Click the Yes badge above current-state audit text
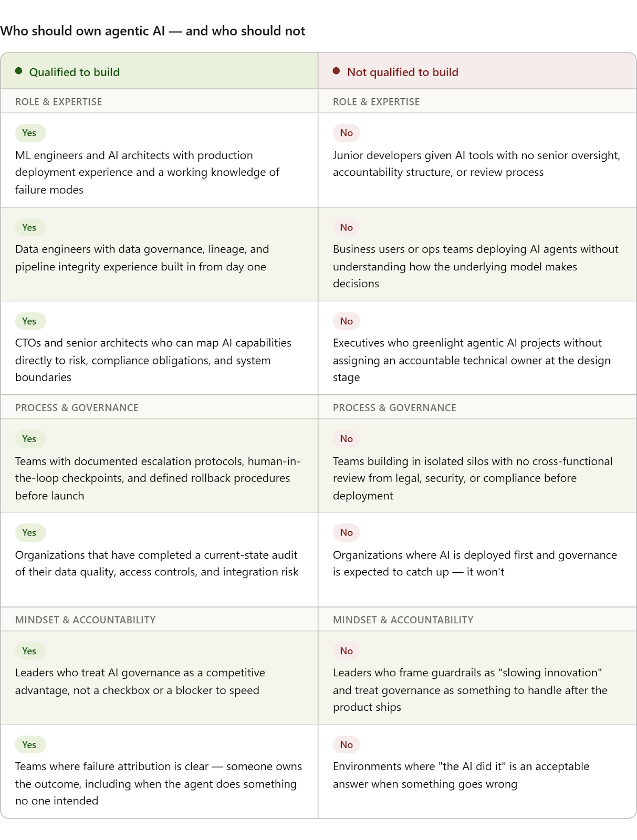 click(x=29, y=532)
